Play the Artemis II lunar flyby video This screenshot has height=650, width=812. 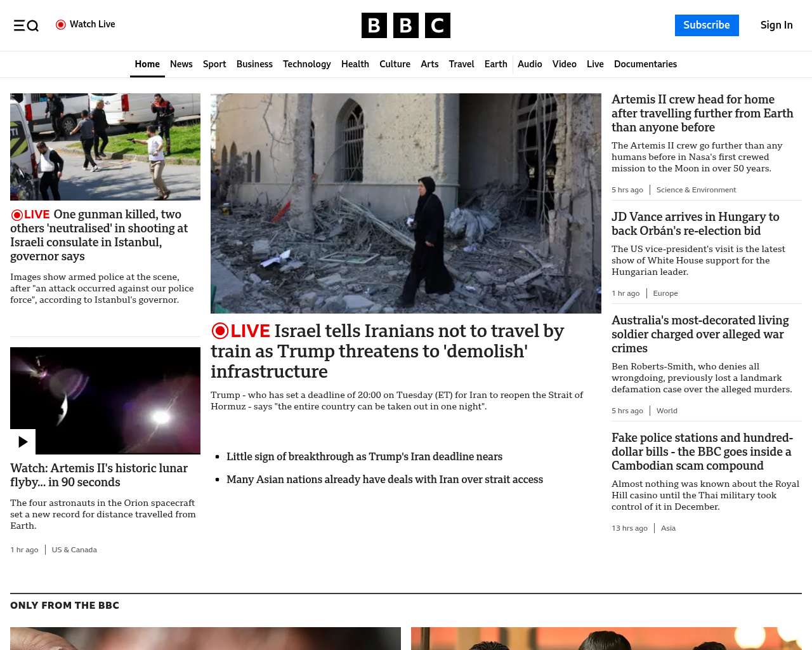click(x=23, y=442)
